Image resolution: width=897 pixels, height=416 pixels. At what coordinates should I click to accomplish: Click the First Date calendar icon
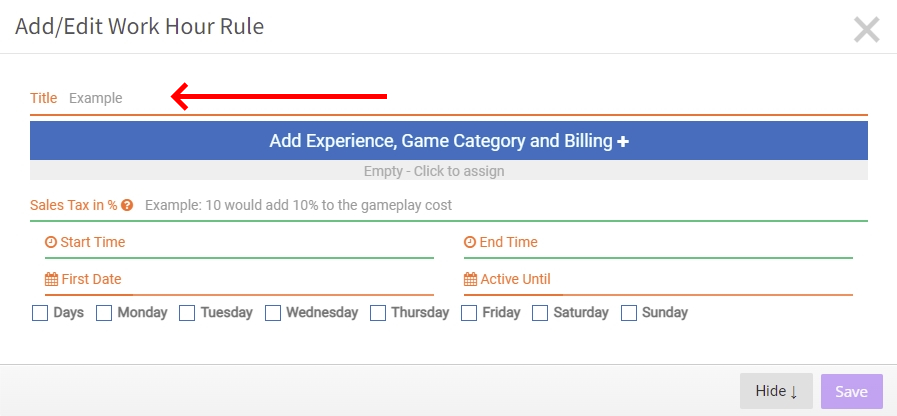coord(51,279)
